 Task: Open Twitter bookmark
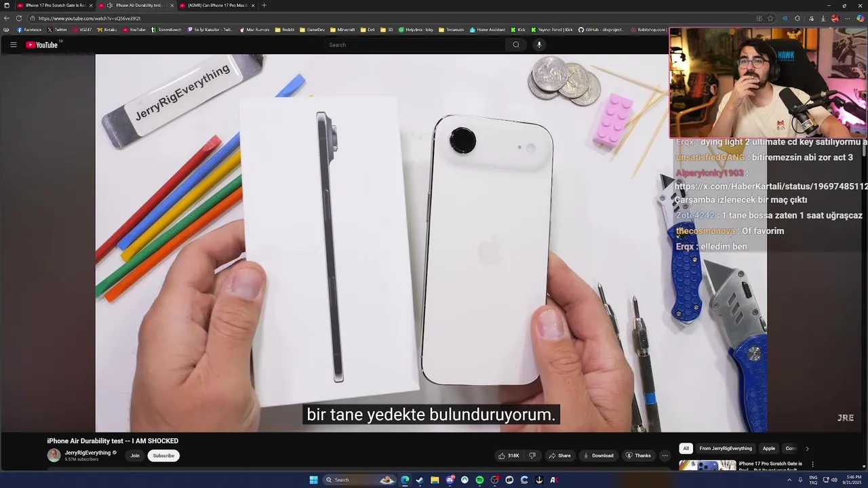pyautogui.click(x=58, y=30)
